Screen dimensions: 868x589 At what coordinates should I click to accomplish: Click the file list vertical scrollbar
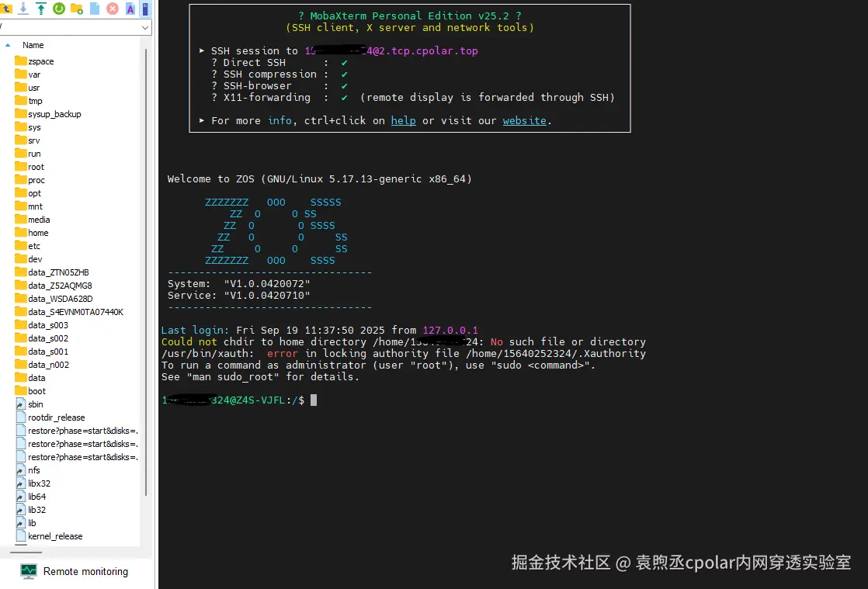coord(146,271)
